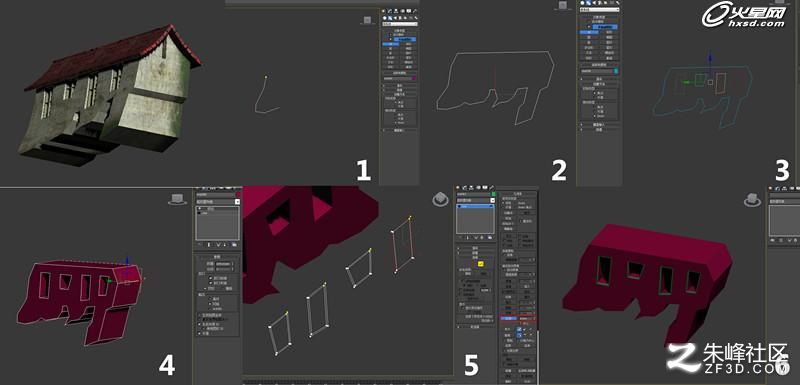Switch to Display tab in step 1 command panel

(x=409, y=11)
